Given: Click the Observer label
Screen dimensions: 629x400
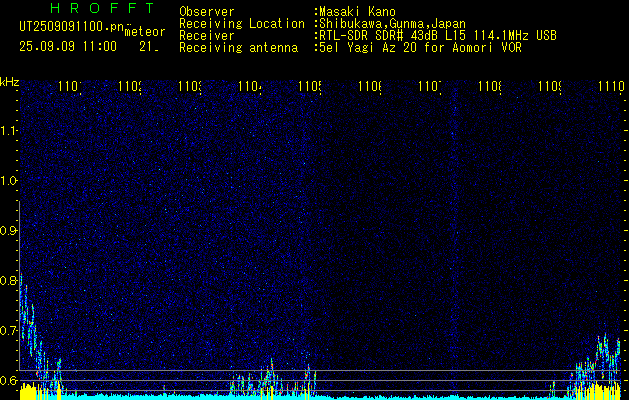Looking at the screenshot, I should [x=207, y=12].
